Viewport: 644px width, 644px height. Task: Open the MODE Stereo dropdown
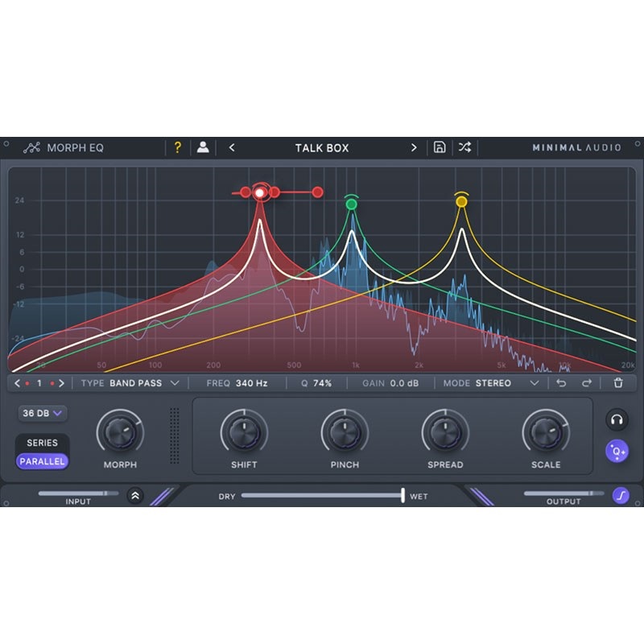coord(491,383)
